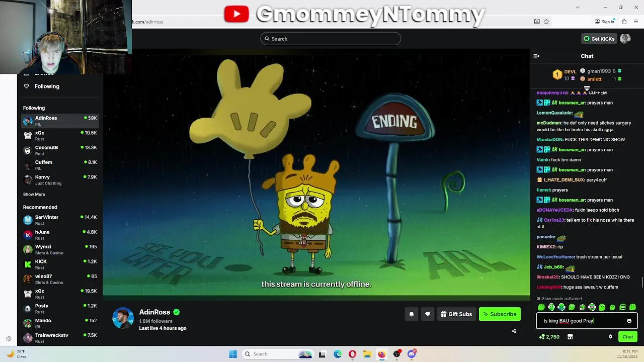Open the KICKs shop icon below chat

[570, 337]
